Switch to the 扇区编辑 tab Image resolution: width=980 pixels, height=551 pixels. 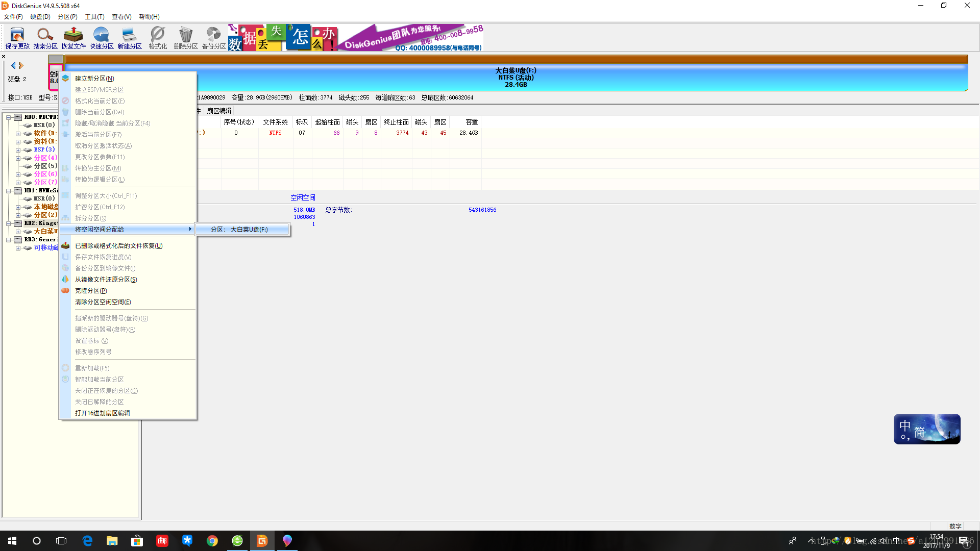pos(219,111)
